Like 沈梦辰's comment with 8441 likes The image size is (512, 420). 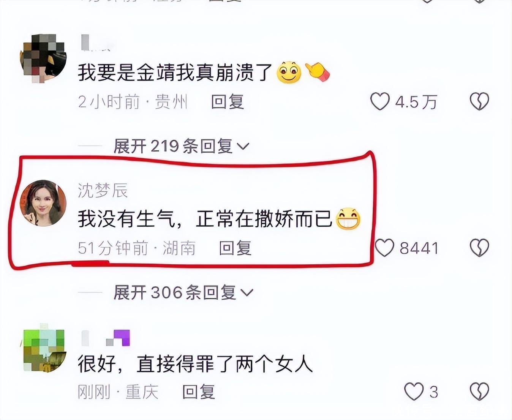click(x=384, y=248)
